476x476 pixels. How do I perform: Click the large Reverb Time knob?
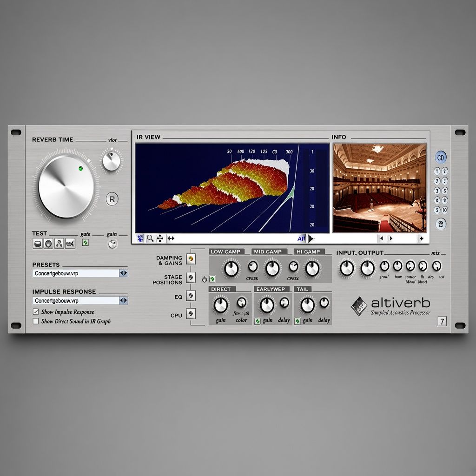66,186
